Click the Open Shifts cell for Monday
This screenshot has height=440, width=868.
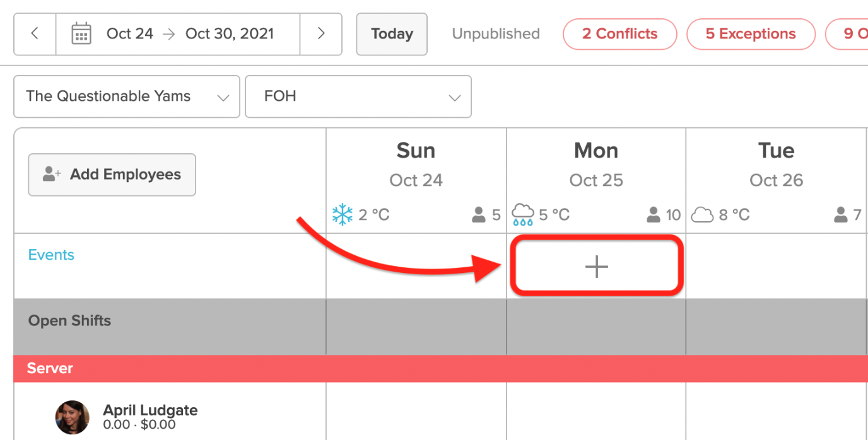[596, 327]
